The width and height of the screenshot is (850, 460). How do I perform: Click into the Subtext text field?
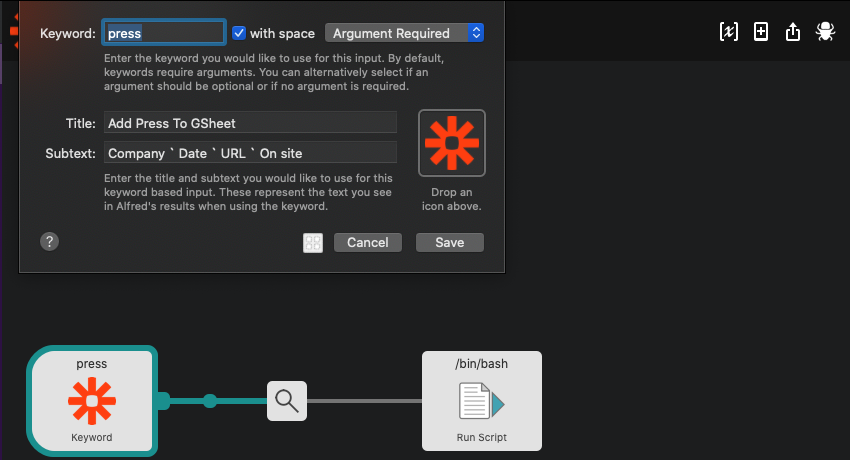[x=250, y=153]
